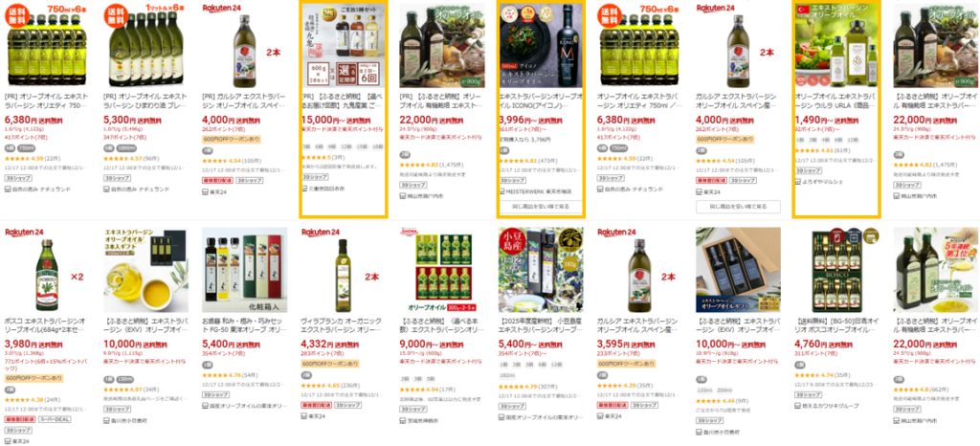The image size is (980, 446).
Task: Click the 39ショップ badge under the URLA listing
Action: click(808, 170)
